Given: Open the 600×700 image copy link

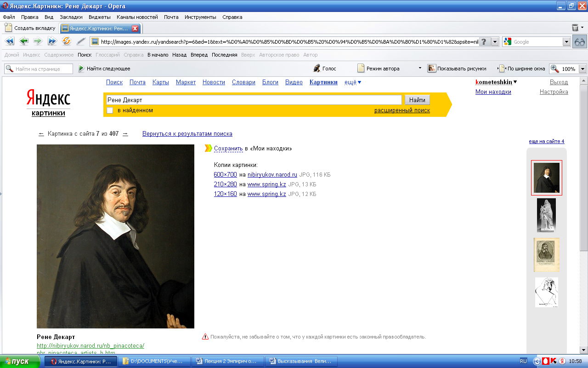Looking at the screenshot, I should pos(225,175).
